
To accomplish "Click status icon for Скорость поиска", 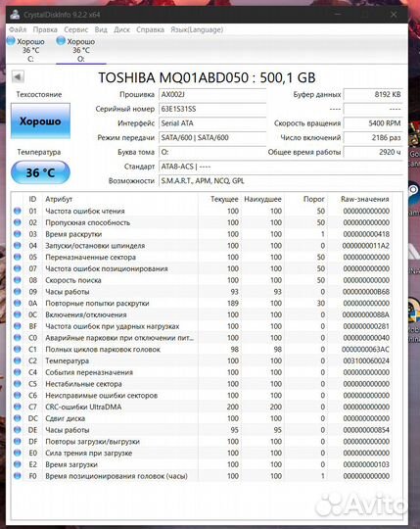I will coord(18,280).
